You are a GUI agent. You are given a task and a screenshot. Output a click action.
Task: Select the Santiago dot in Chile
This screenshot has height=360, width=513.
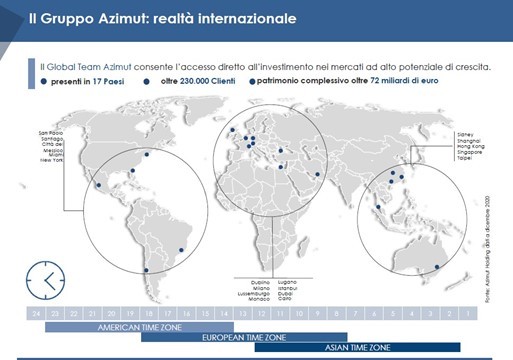coord(146,270)
